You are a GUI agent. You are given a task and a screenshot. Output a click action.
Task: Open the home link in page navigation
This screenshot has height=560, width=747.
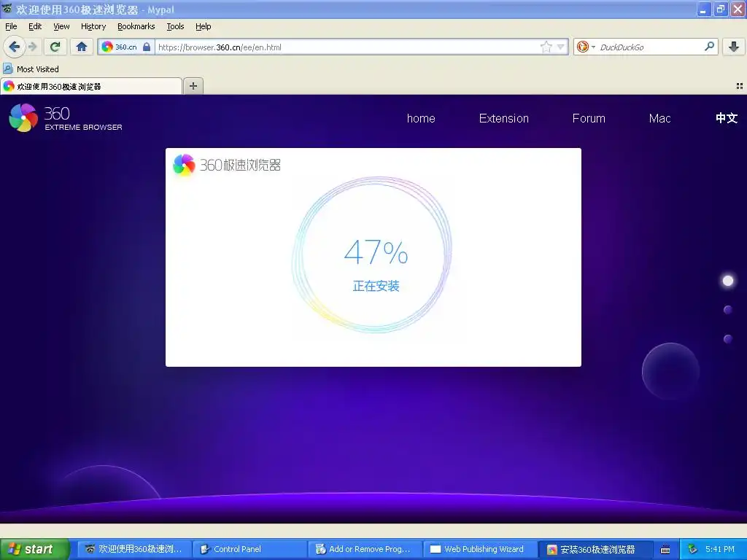point(421,118)
